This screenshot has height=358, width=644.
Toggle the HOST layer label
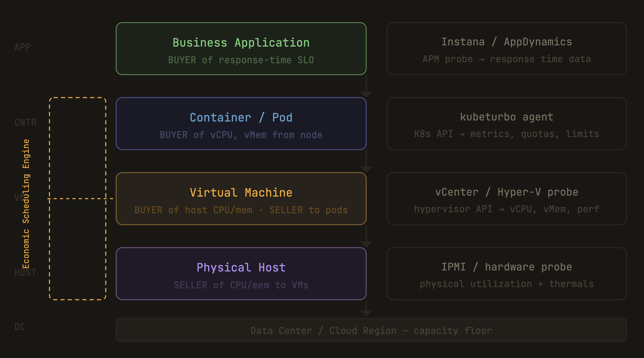coord(25,272)
